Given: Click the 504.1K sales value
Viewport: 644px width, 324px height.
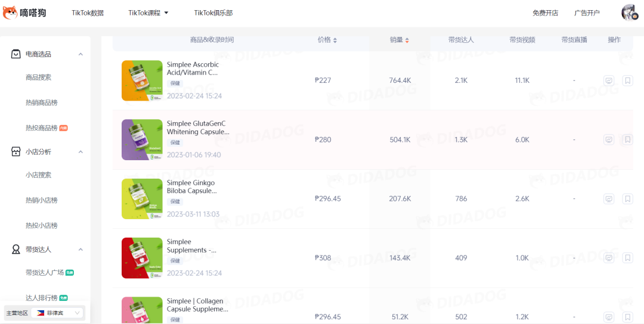Looking at the screenshot, I should point(400,139).
